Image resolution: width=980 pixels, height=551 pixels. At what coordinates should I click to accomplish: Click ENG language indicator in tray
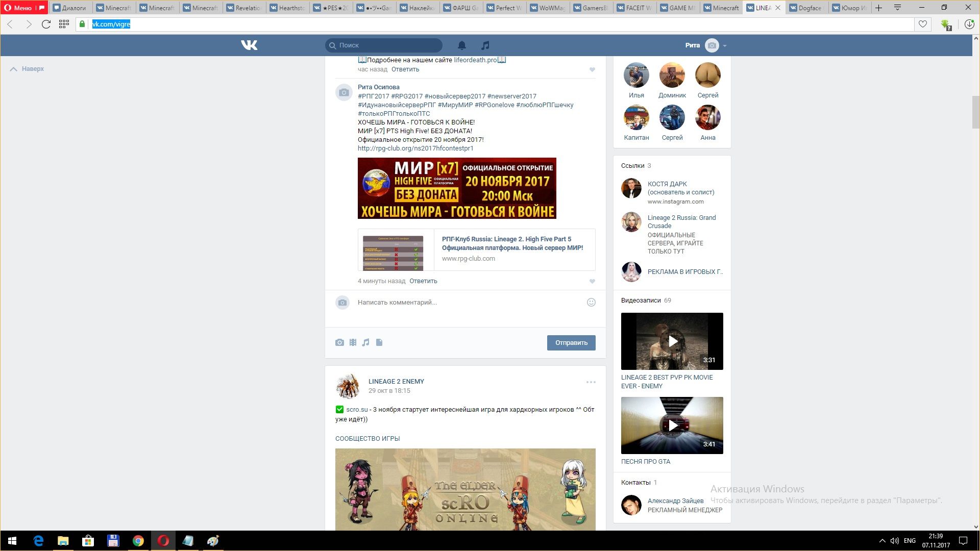point(910,541)
